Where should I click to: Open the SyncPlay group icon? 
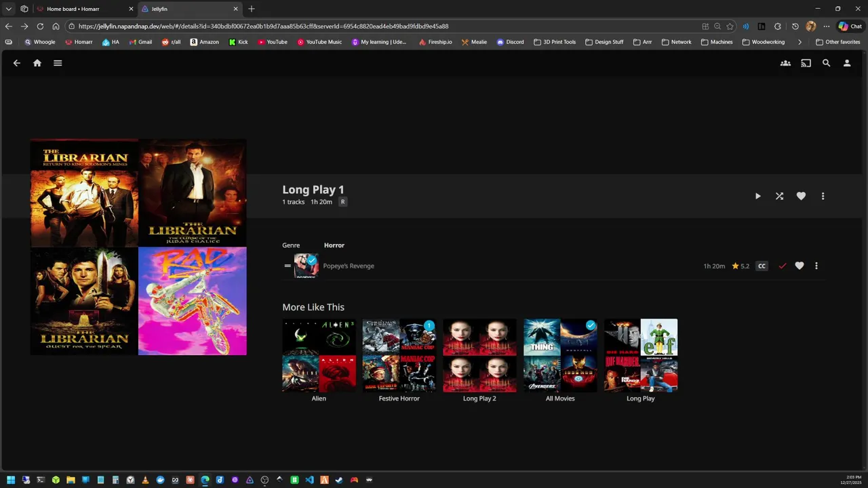coord(785,63)
